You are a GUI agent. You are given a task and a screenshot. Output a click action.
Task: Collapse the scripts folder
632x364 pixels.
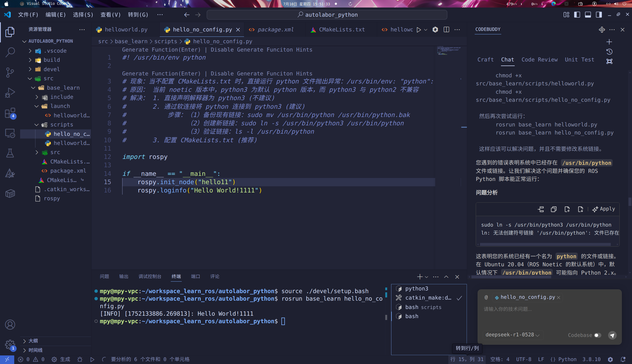[x=61, y=125]
